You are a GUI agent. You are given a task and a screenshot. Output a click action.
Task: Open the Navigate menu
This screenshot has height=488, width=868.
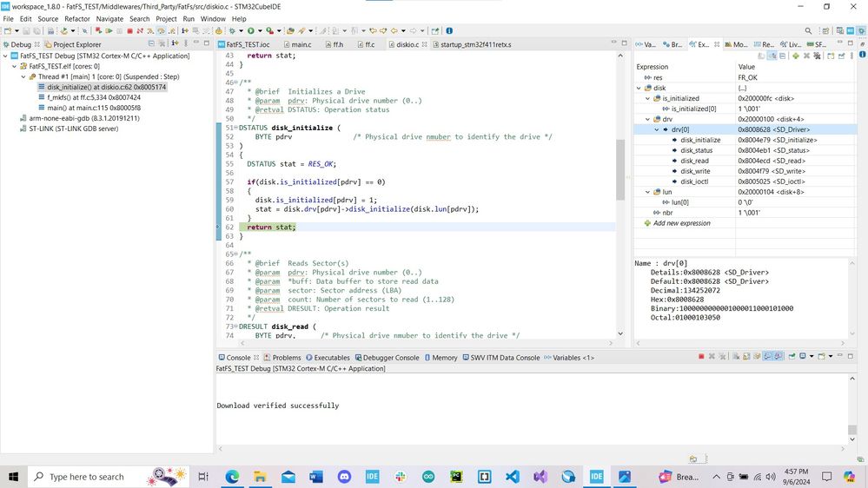coord(109,19)
